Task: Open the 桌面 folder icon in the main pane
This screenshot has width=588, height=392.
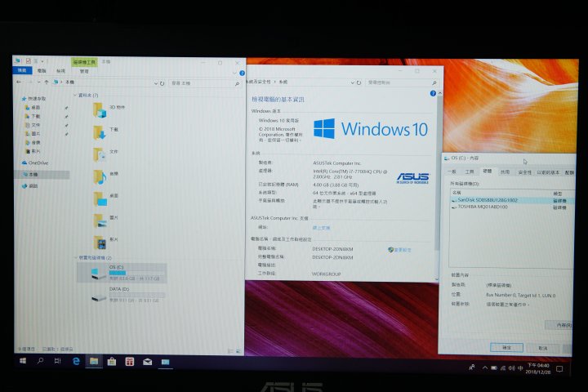Action: (x=100, y=198)
